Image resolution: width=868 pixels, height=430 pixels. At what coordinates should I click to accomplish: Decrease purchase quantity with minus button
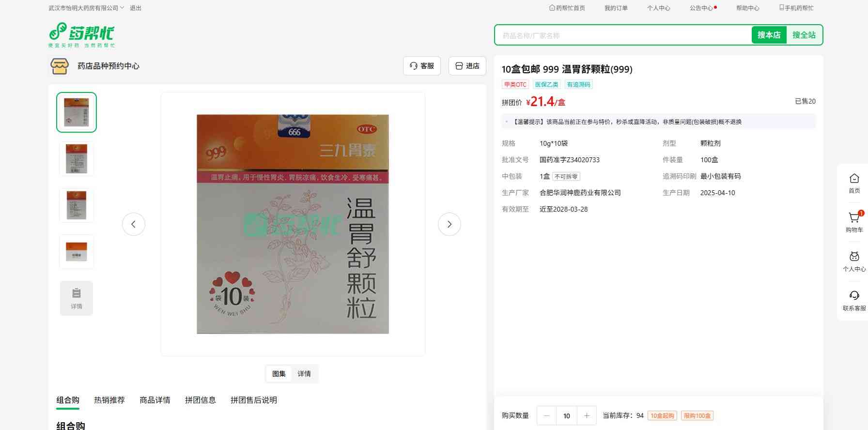tap(547, 415)
